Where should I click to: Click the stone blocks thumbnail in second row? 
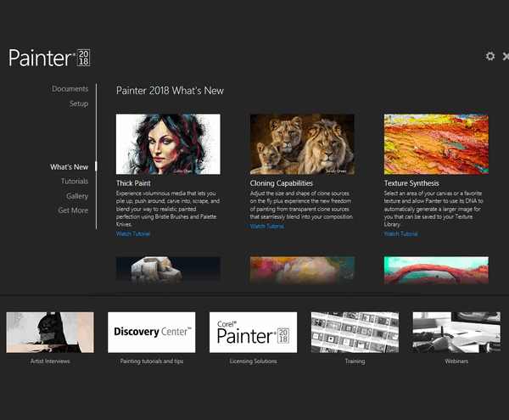coord(168,271)
